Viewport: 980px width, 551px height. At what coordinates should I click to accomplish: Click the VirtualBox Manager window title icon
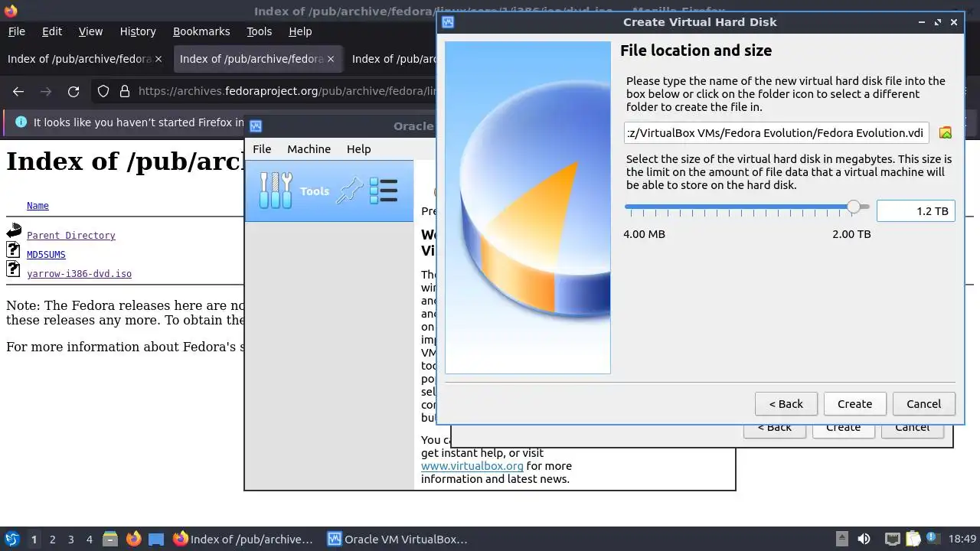(256, 126)
